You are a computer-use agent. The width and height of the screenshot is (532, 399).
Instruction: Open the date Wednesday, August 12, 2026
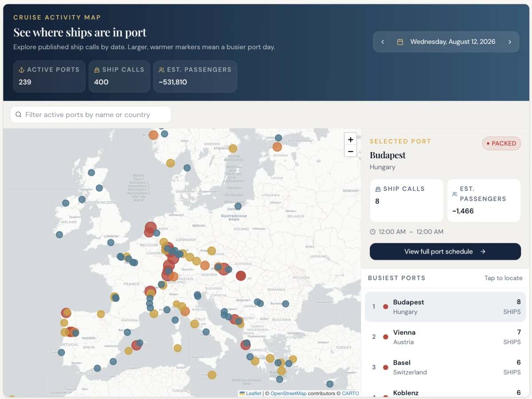click(453, 42)
